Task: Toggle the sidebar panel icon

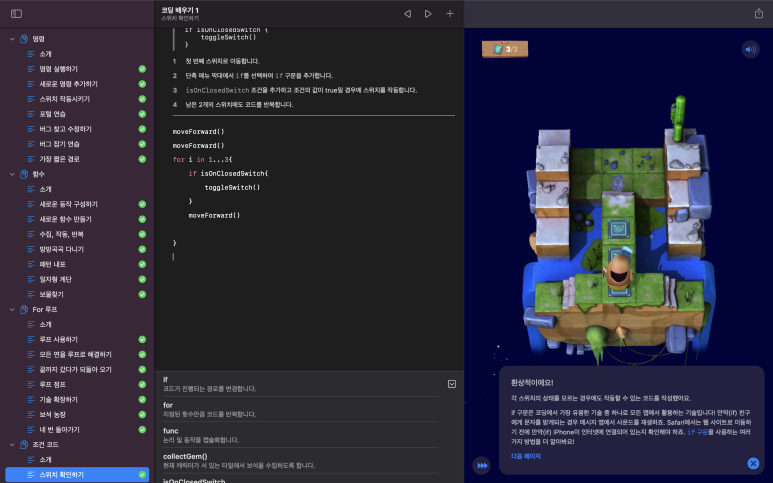Action: click(x=16, y=14)
